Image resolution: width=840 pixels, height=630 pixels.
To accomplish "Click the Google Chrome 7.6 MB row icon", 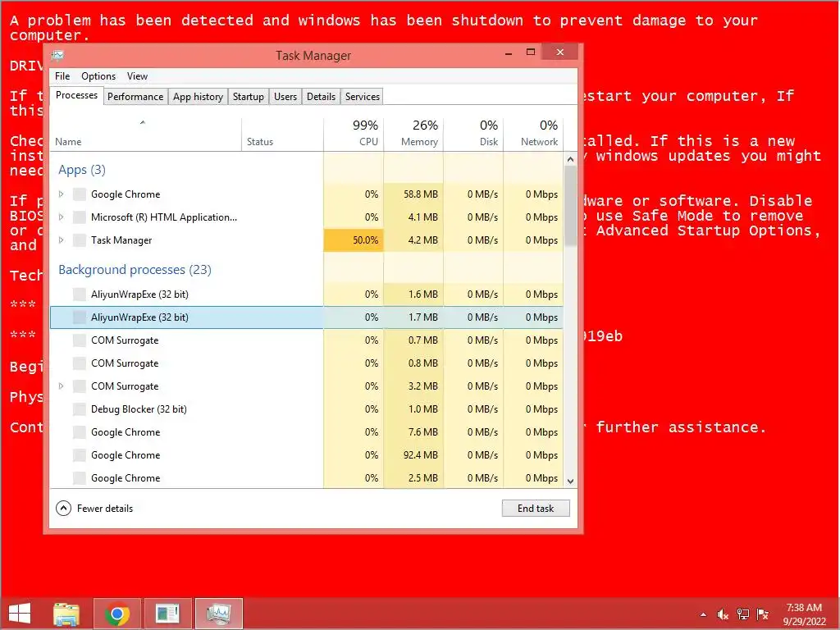I will pos(80,432).
